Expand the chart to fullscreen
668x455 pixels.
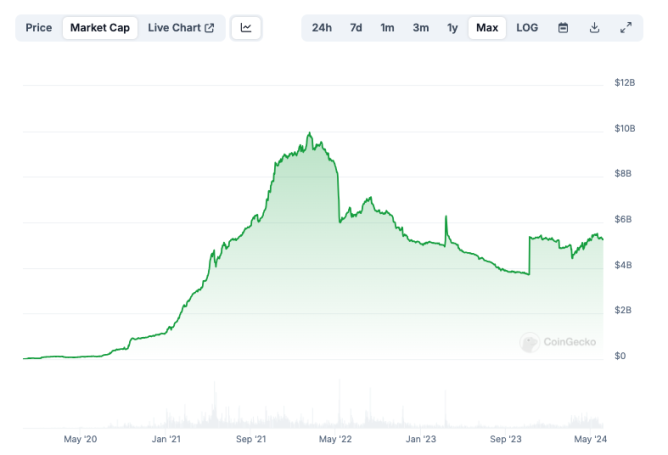[x=625, y=28]
